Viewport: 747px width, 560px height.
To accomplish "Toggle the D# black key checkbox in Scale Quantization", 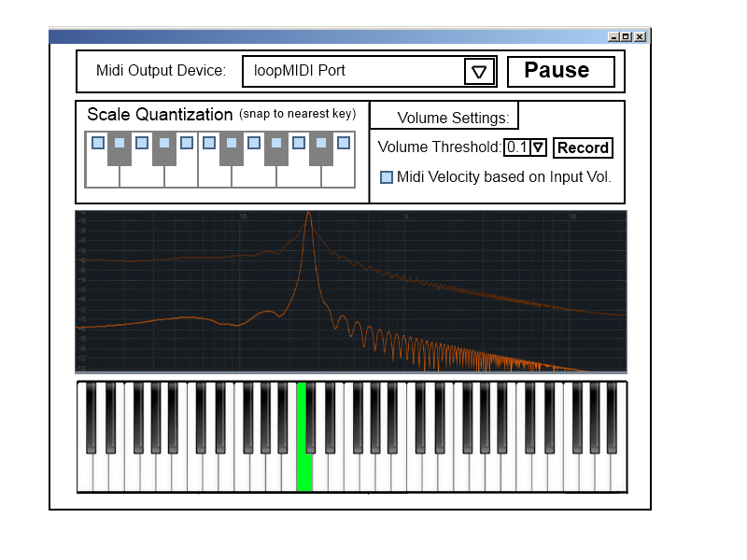I will 164,143.
